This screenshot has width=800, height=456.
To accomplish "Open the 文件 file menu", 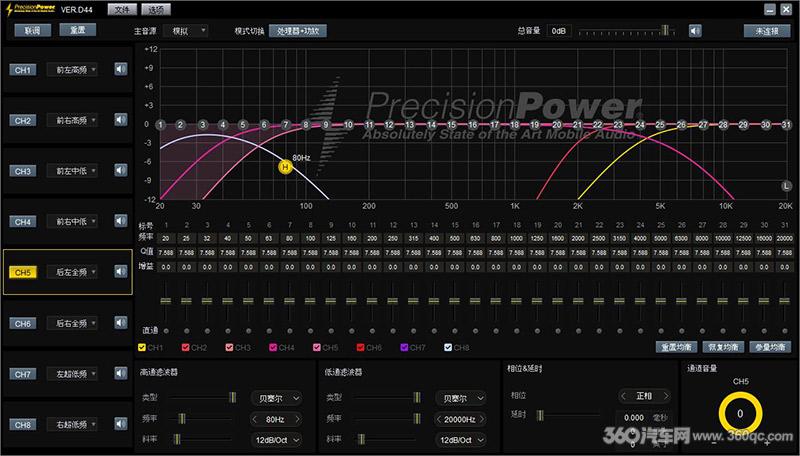I will point(122,9).
